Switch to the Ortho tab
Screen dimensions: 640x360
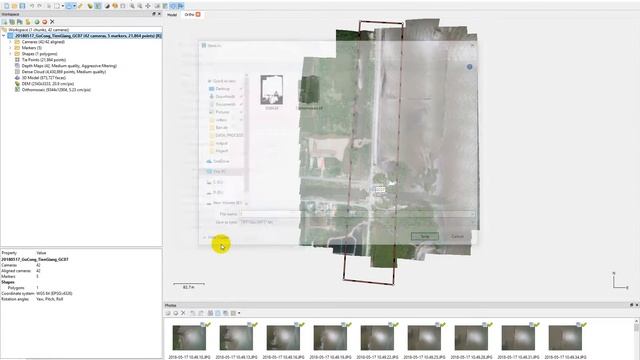[x=189, y=15]
